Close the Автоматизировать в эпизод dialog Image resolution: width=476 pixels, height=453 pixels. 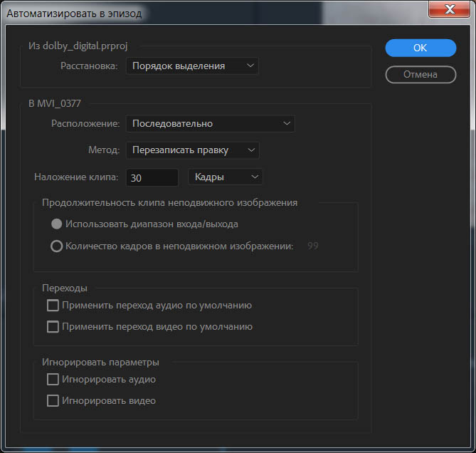tap(449, 9)
